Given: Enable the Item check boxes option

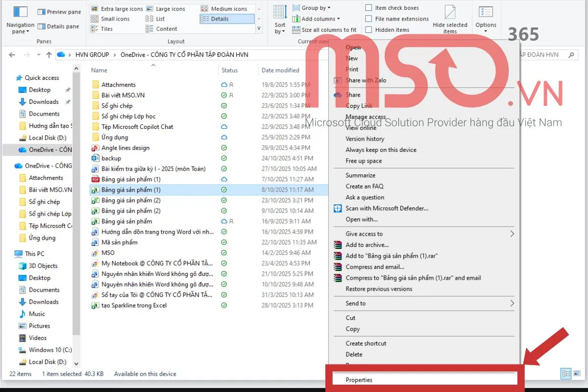Looking at the screenshot, I should [369, 8].
